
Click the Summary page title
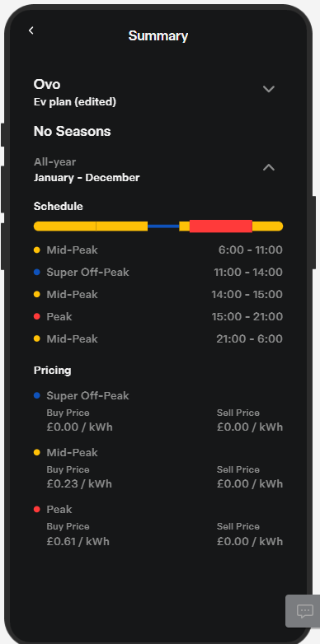click(x=158, y=35)
